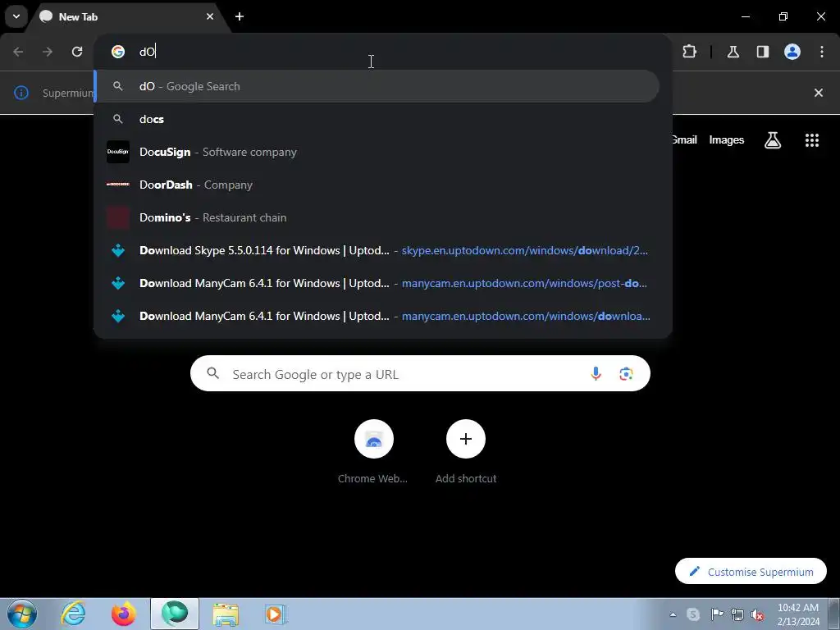The image size is (840, 630).
Task: Open the last ManyCam download suggestion
Action: (377, 316)
